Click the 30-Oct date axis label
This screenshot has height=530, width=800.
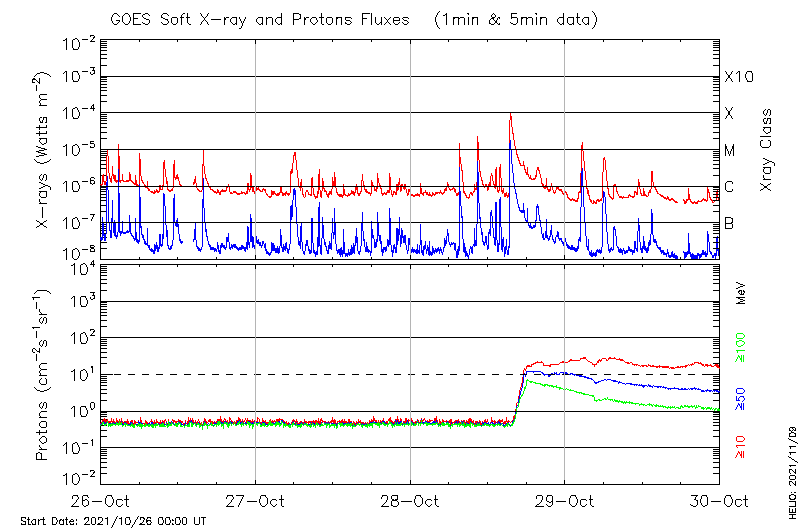pos(718,501)
